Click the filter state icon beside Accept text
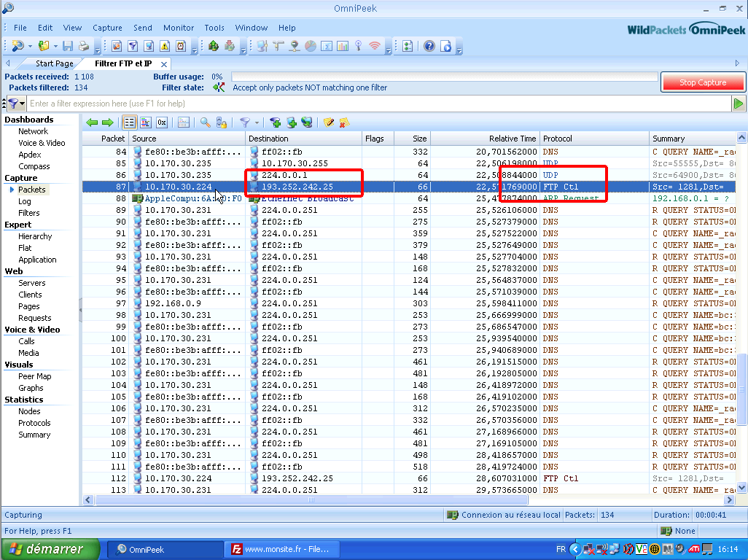Screen dimensions: 748x560 click(x=219, y=87)
